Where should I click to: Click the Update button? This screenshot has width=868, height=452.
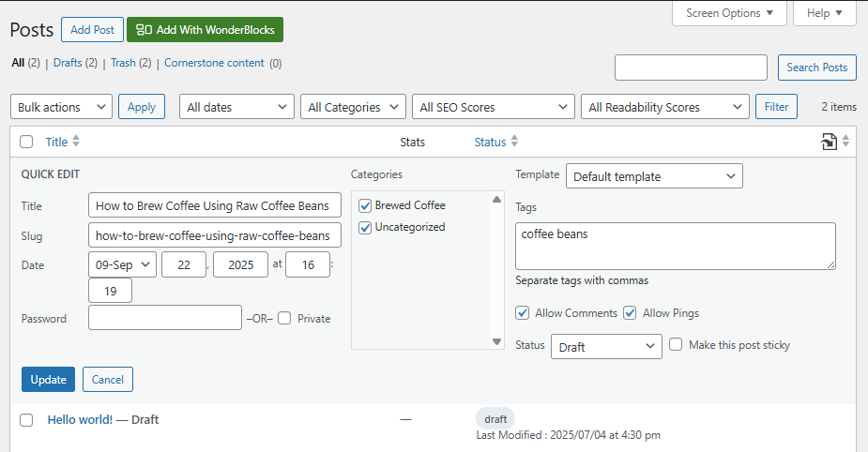click(x=48, y=380)
